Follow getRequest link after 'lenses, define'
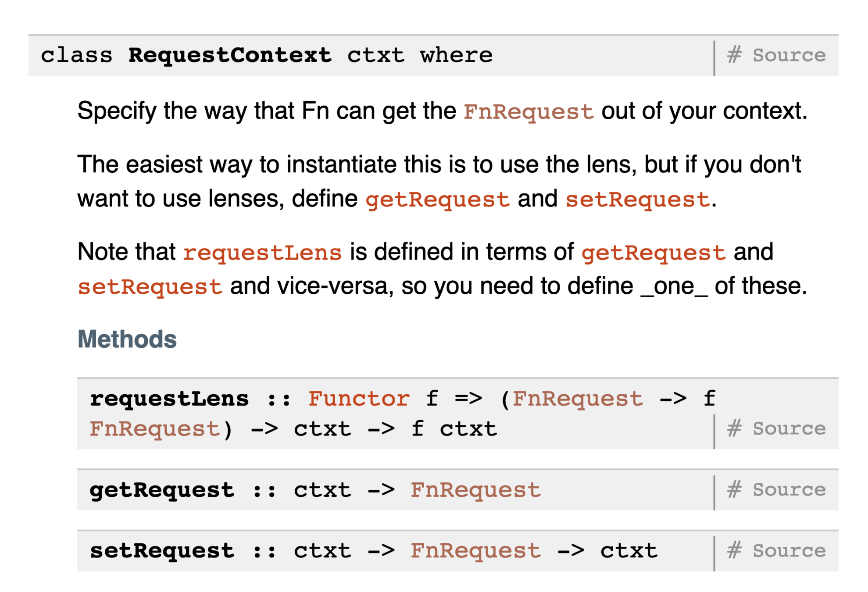868x592 pixels. click(437, 200)
